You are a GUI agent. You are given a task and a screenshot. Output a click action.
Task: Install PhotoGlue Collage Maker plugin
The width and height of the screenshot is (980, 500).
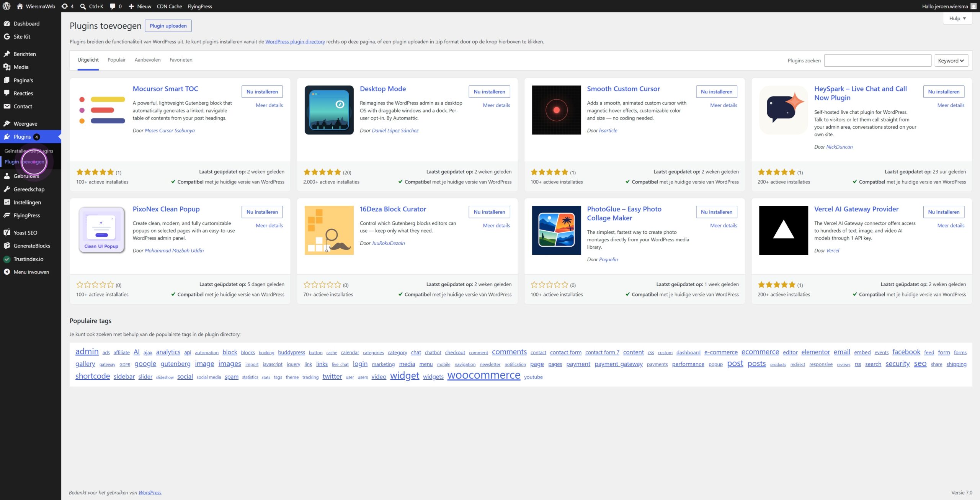coord(716,212)
